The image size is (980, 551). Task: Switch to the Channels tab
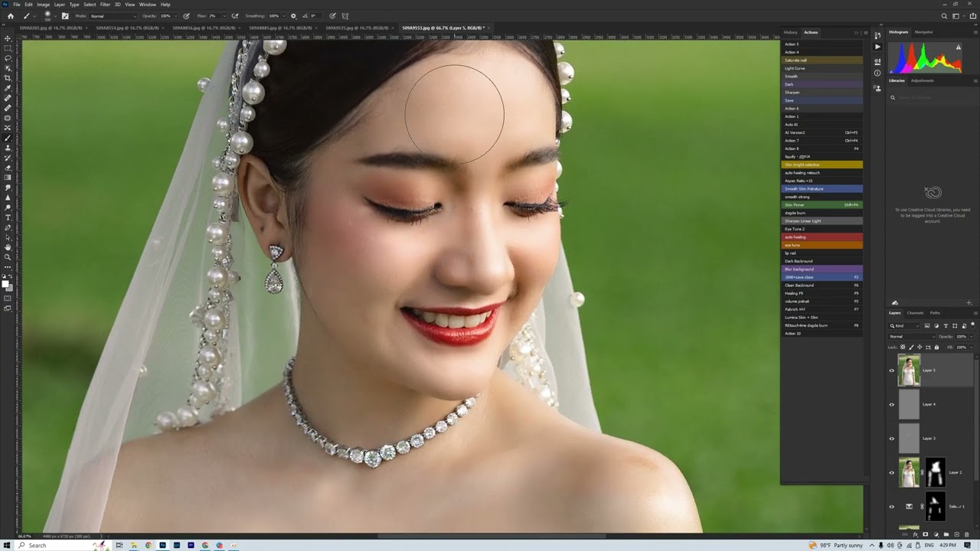[915, 313]
